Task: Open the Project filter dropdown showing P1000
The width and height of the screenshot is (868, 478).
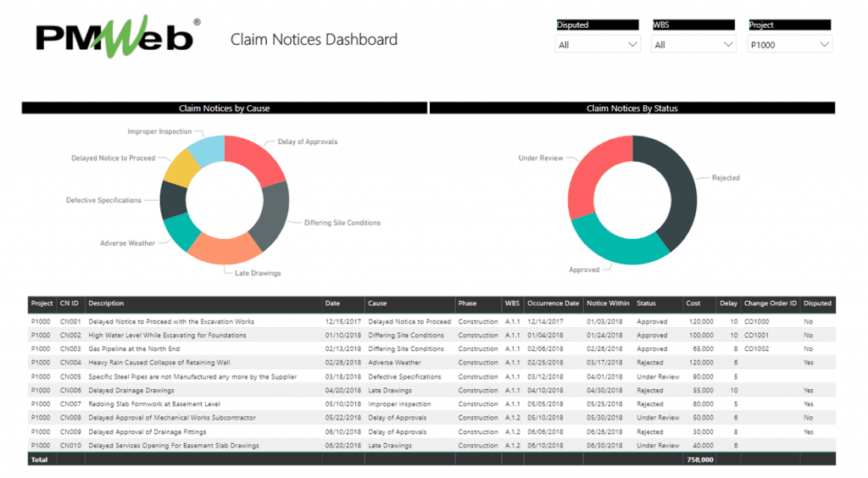Action: coord(789,45)
